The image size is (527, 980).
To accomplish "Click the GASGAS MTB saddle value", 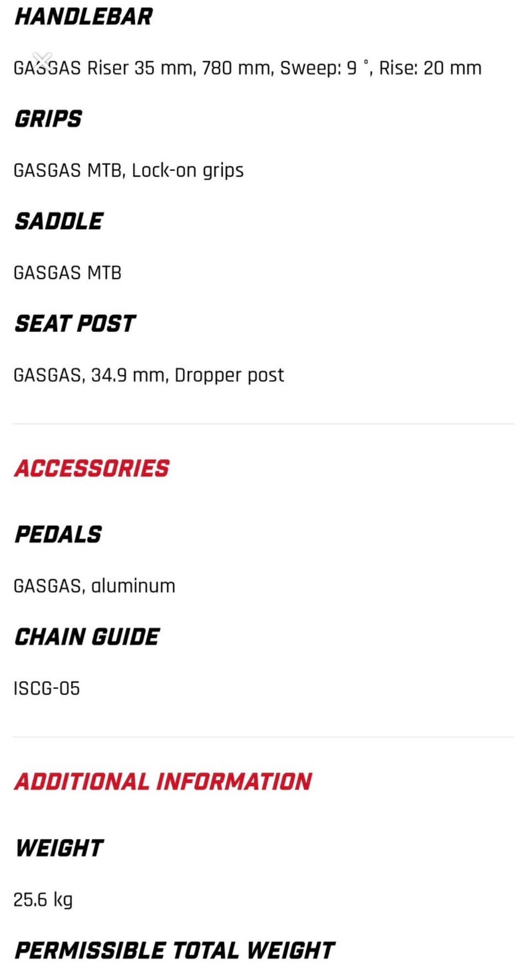I will 68,272.
